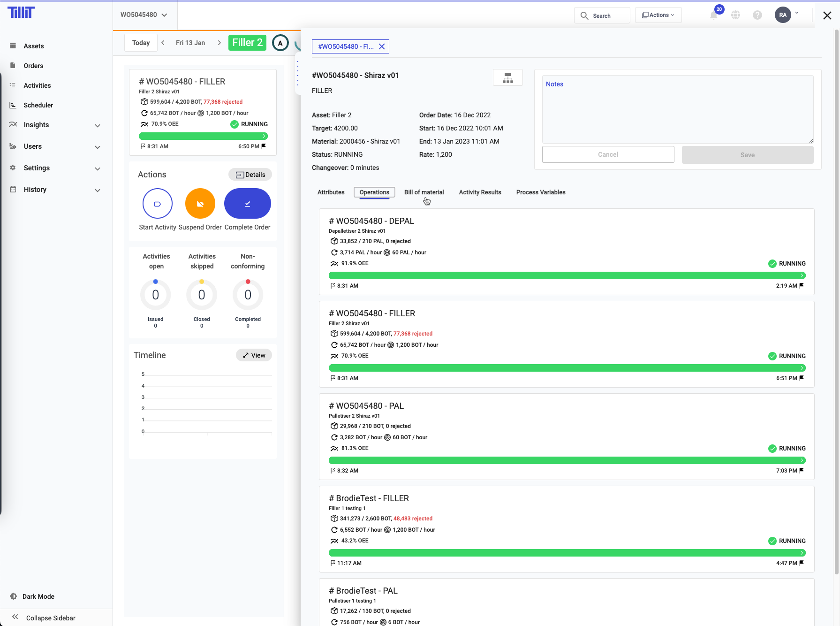The height and width of the screenshot is (626, 840).
Task: Open the language globe icon
Action: [735, 15]
